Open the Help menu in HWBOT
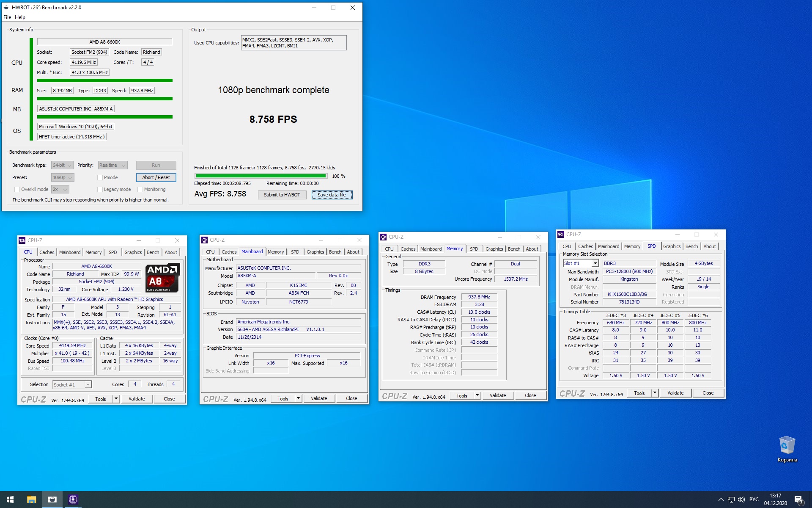Screen dimensions: 812x508 coord(20,17)
